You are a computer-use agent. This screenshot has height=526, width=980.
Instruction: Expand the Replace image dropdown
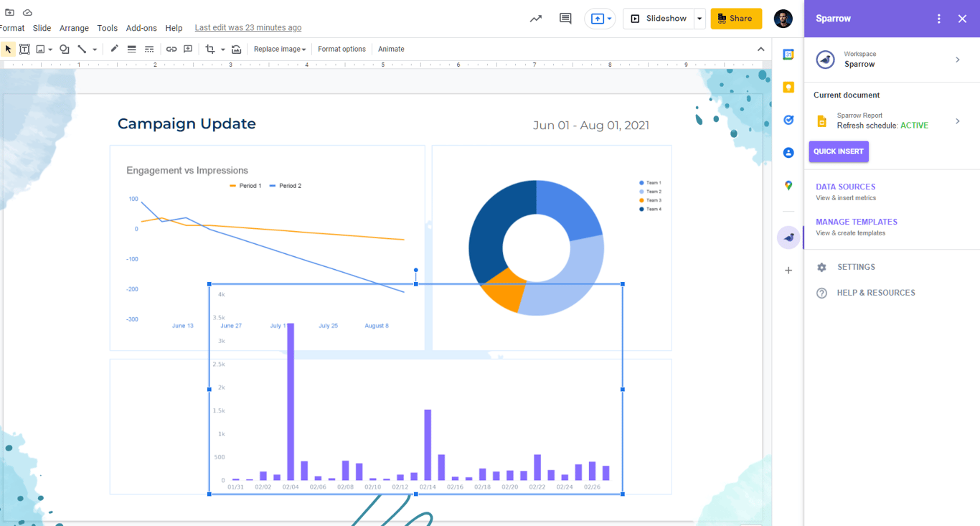click(280, 49)
